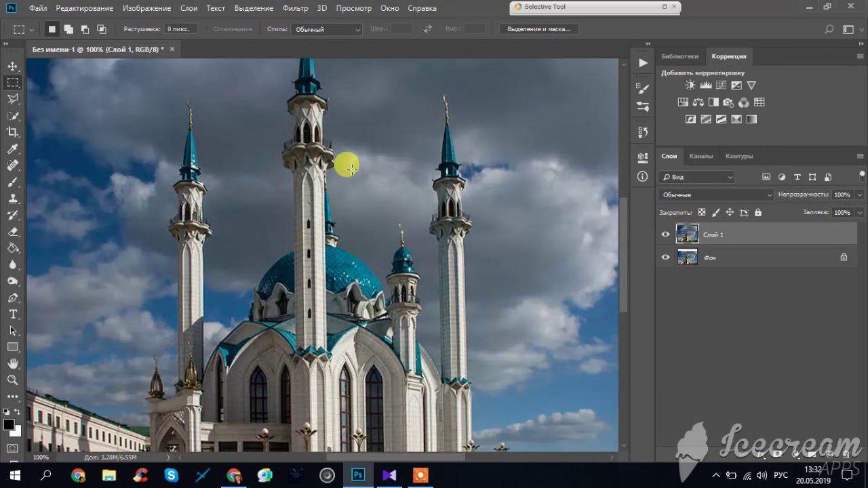Toggle lock all for layer
The width and height of the screenshot is (868, 488).
coord(758,213)
